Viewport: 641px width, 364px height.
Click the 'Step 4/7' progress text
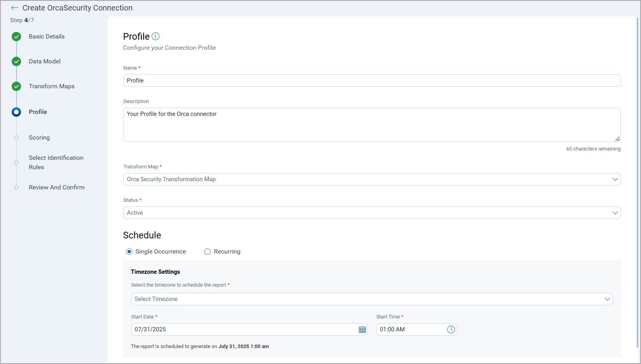pos(22,20)
